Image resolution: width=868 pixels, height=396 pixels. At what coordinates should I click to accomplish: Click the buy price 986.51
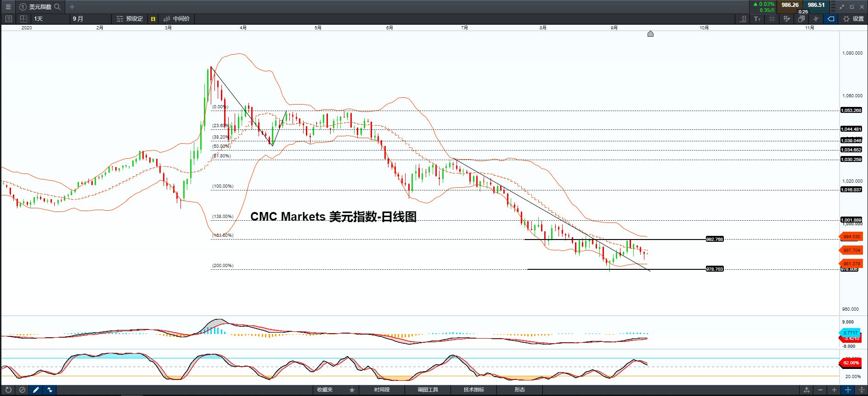coord(816,5)
